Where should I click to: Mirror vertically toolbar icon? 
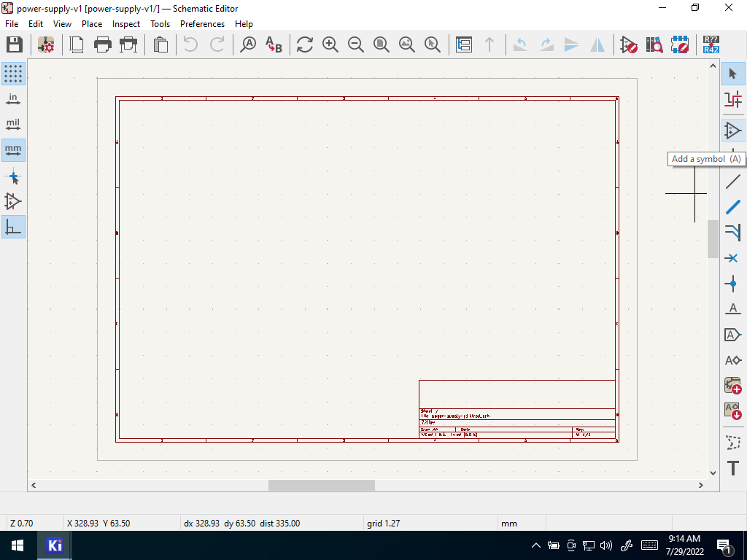click(572, 44)
